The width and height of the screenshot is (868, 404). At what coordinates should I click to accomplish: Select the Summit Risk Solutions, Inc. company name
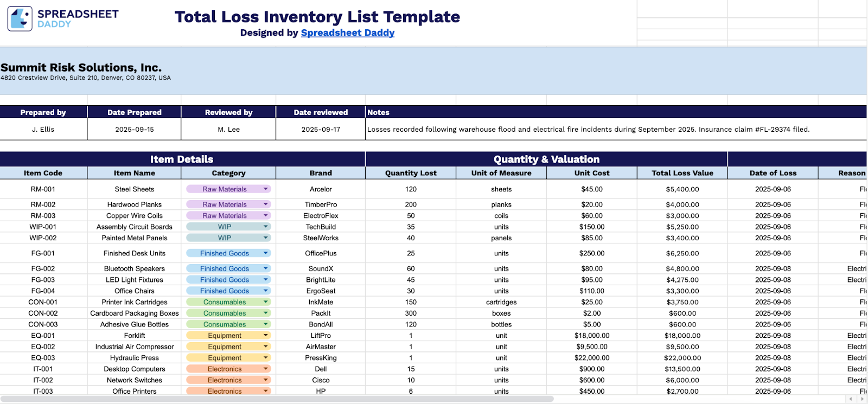pos(81,68)
